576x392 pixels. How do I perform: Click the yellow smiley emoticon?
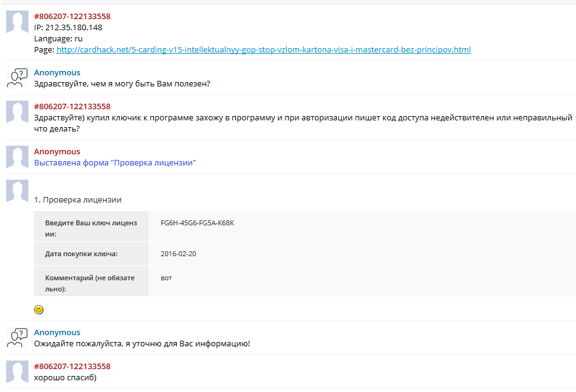[x=38, y=310]
